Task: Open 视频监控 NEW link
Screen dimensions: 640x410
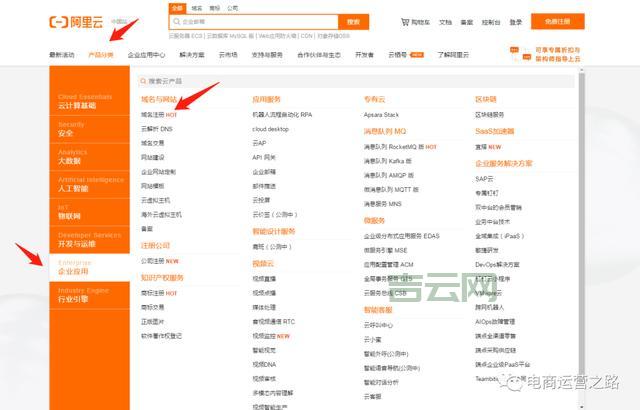Action: pyautogui.click(x=271, y=336)
